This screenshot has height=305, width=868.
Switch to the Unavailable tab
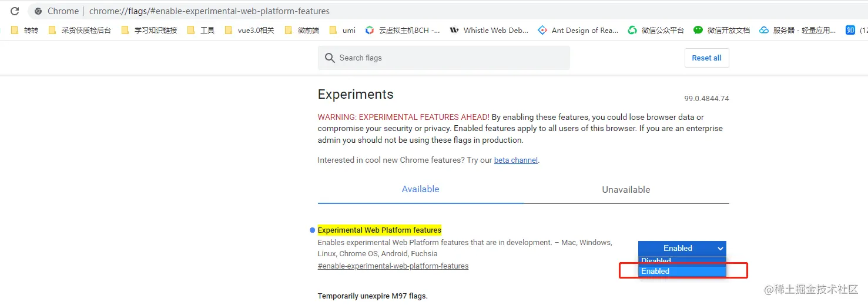pyautogui.click(x=626, y=189)
